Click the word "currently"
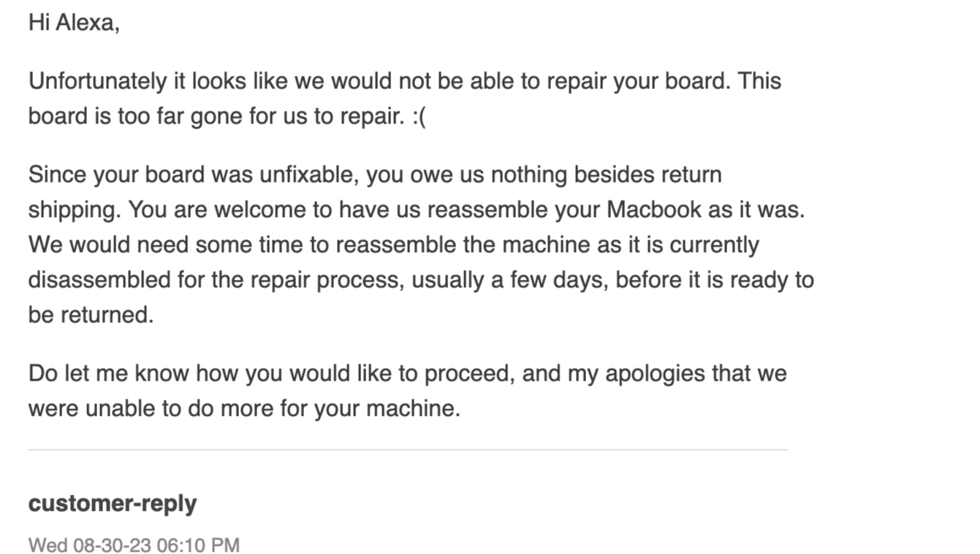Screen dimensions: 980x554 coord(715,245)
